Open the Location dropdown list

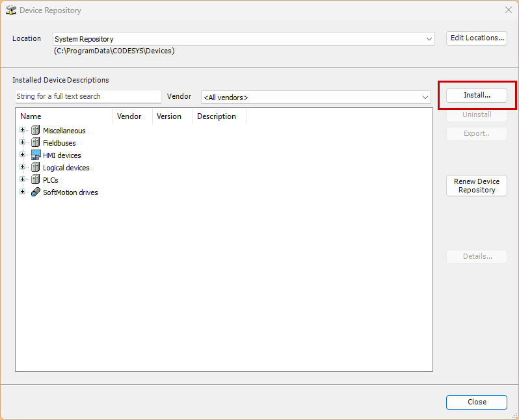click(429, 39)
